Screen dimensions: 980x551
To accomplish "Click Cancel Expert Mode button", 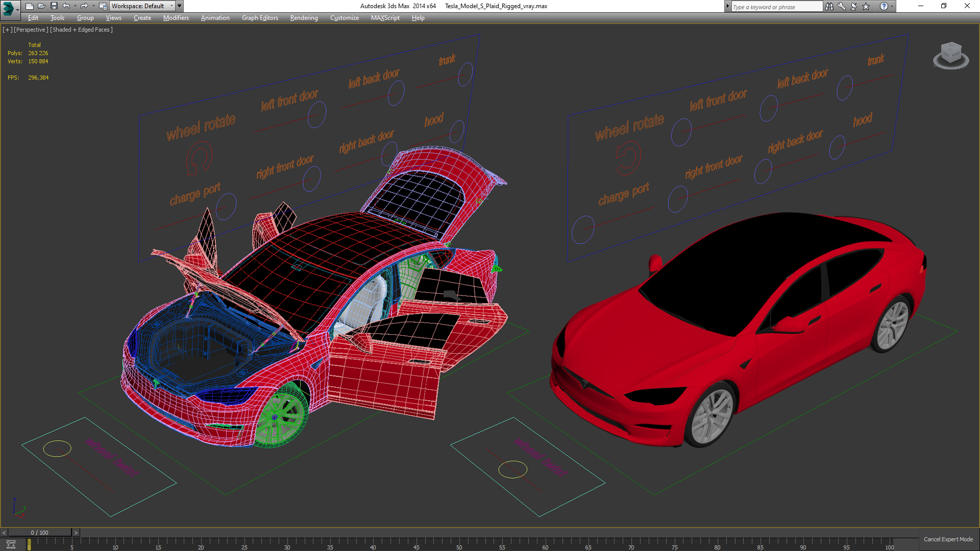I will tap(948, 539).
